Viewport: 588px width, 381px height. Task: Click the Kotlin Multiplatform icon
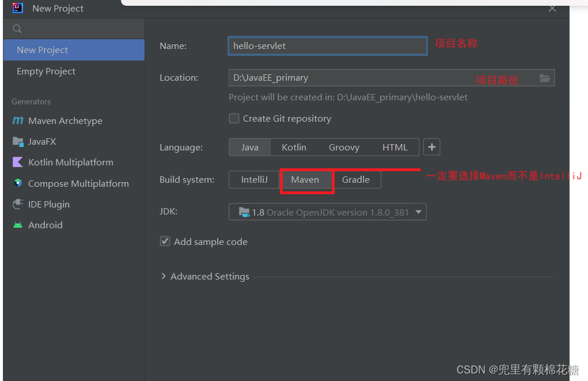(18, 162)
